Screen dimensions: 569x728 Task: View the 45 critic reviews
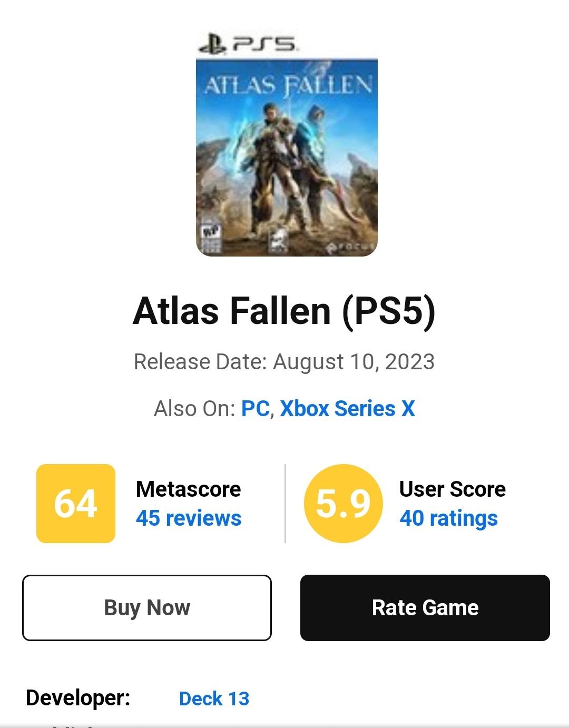tap(189, 518)
